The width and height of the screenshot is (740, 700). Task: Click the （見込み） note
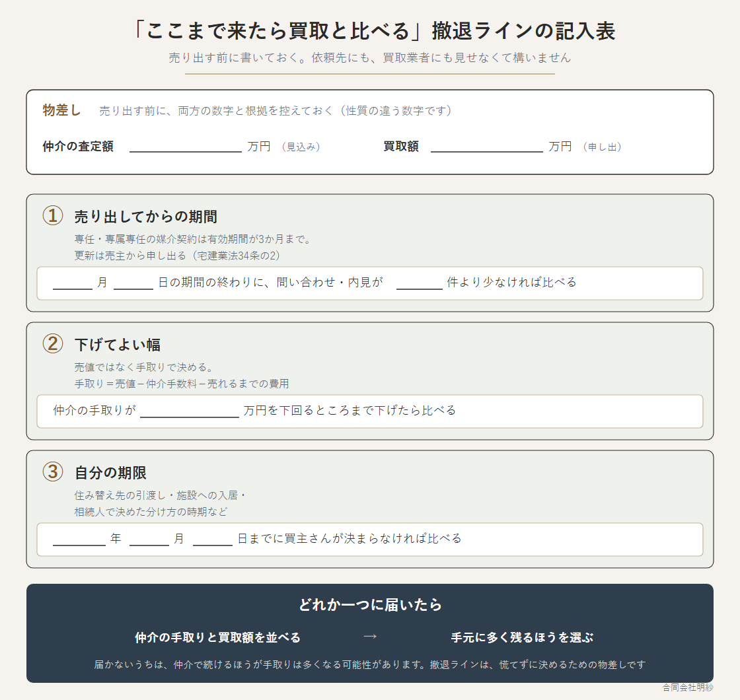[x=301, y=147]
